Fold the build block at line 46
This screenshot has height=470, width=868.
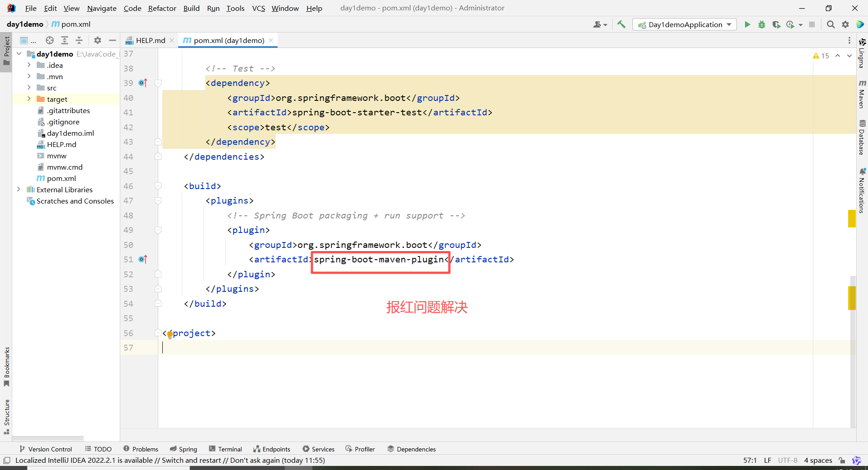click(x=158, y=186)
